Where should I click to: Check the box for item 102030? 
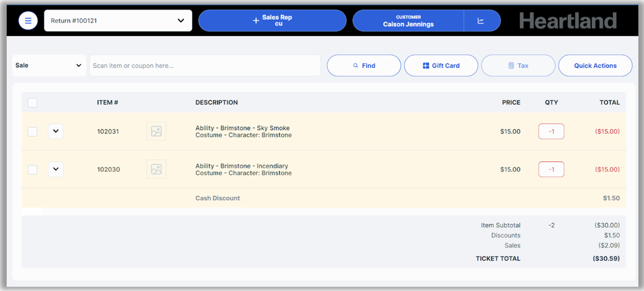pos(32,169)
